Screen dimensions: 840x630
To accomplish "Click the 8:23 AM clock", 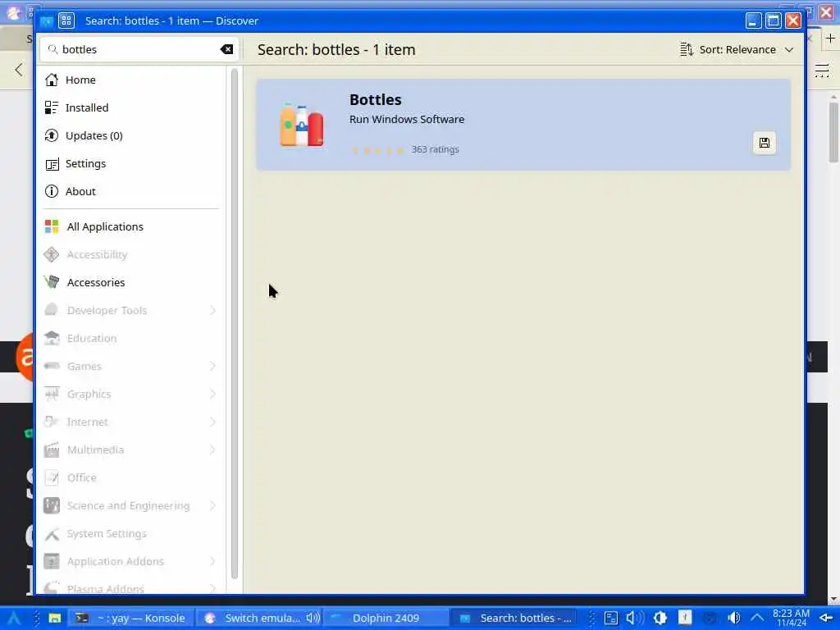I will pos(792,618).
